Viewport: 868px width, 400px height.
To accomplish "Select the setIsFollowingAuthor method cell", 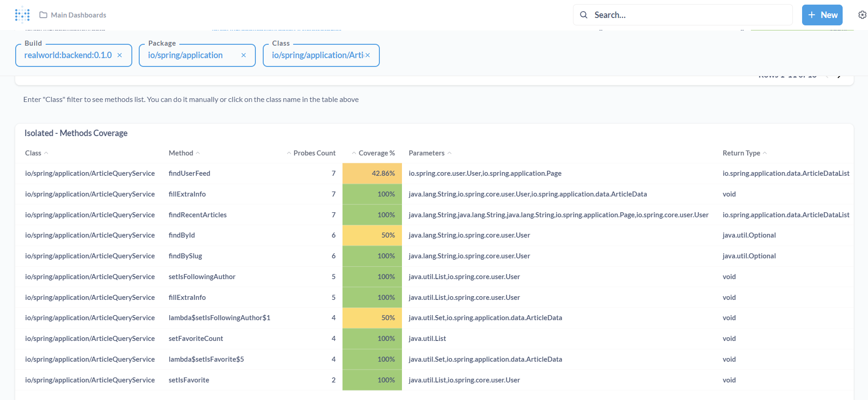I will point(202,277).
